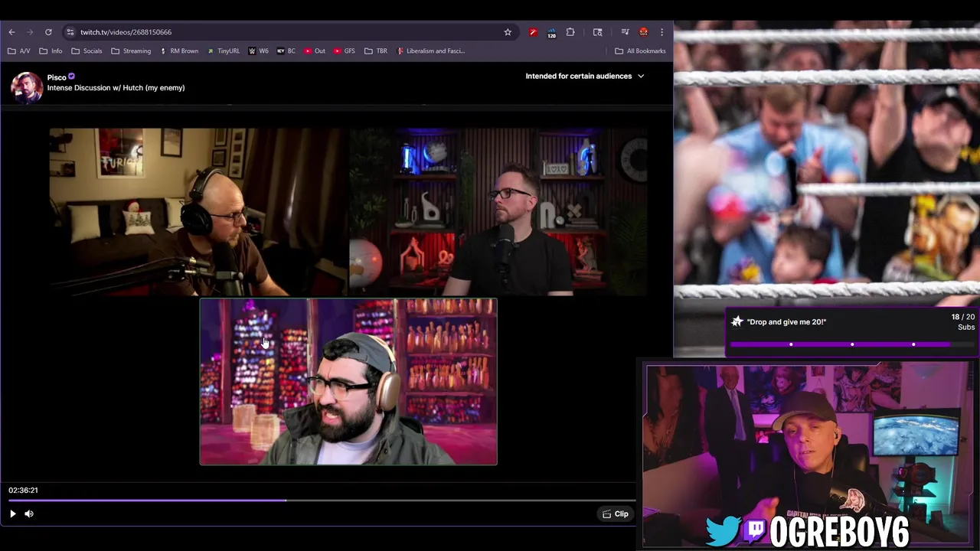Click the video title Intense Discussion text
The height and width of the screenshot is (551, 980).
[x=116, y=88]
